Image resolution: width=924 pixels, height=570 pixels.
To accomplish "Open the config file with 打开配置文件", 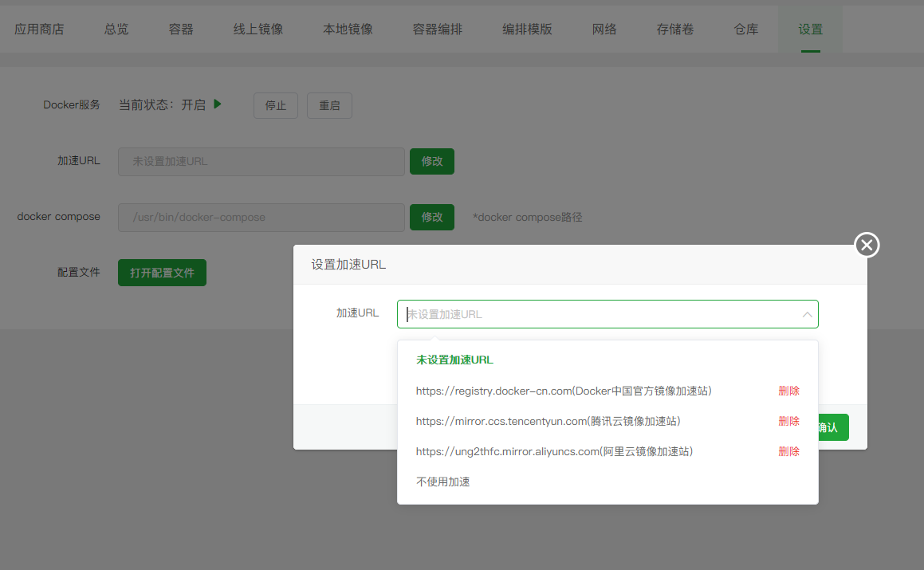I will (x=162, y=273).
